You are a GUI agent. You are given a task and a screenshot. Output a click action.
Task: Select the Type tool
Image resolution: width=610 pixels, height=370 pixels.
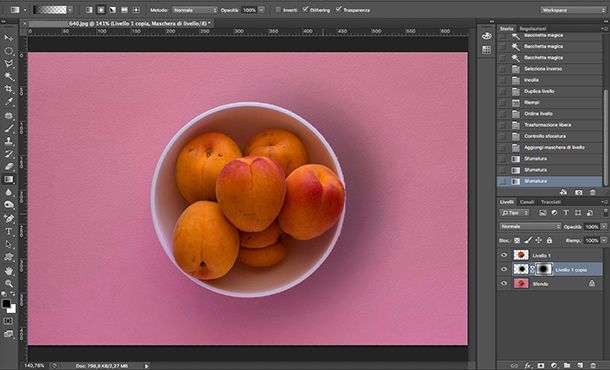[x=9, y=232]
